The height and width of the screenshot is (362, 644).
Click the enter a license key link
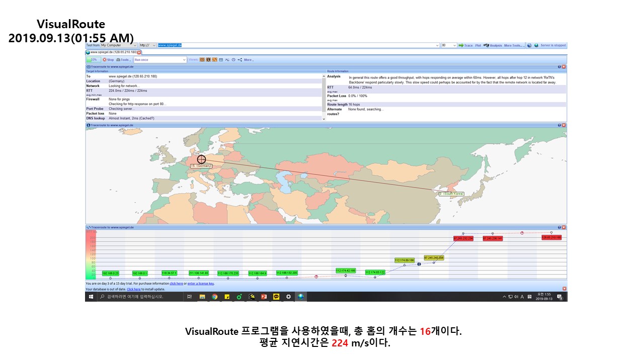[x=201, y=284]
